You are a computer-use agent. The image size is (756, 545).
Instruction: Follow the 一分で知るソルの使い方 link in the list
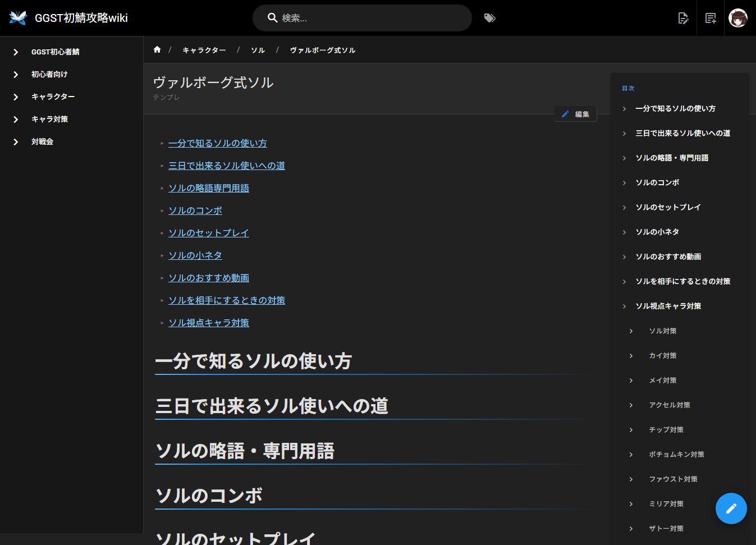coord(218,143)
